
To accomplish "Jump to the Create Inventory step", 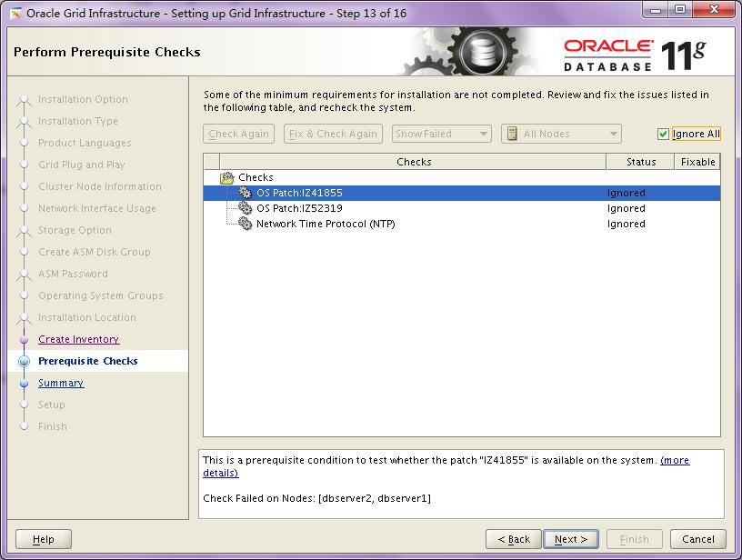I will (78, 339).
